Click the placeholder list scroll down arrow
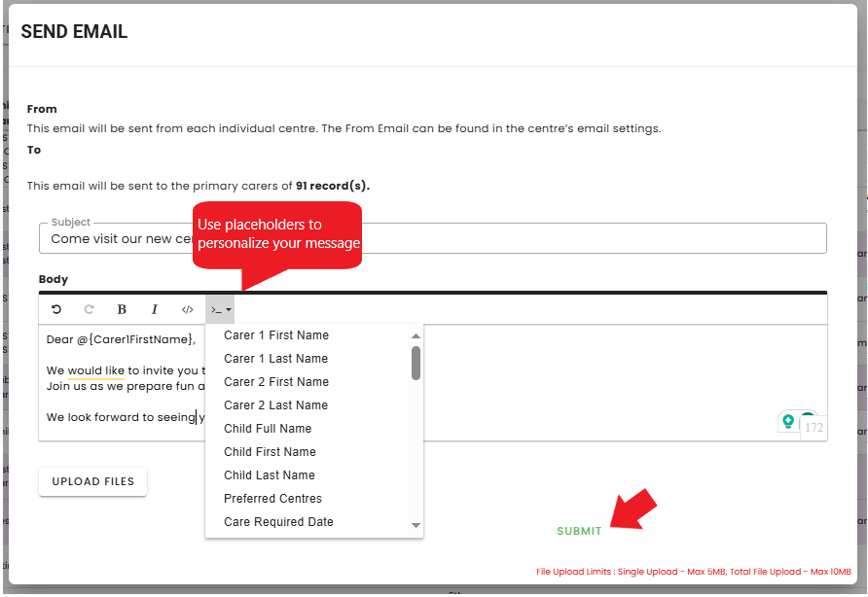The width and height of the screenshot is (868, 597). click(416, 525)
